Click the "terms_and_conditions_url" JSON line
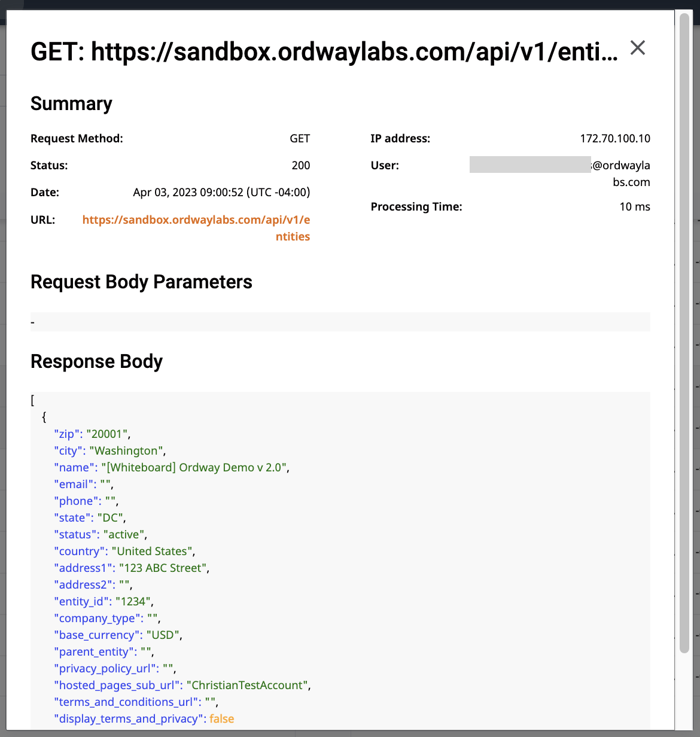 pos(136,702)
